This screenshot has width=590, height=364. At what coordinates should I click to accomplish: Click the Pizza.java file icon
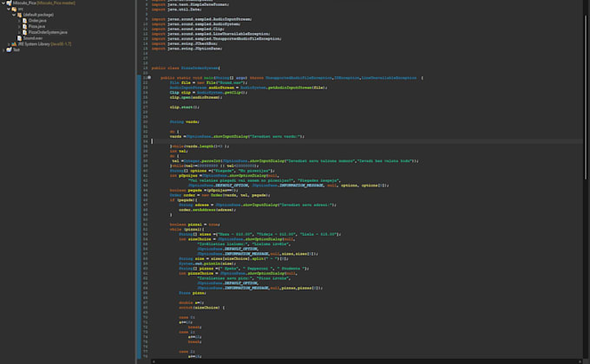tap(25, 27)
